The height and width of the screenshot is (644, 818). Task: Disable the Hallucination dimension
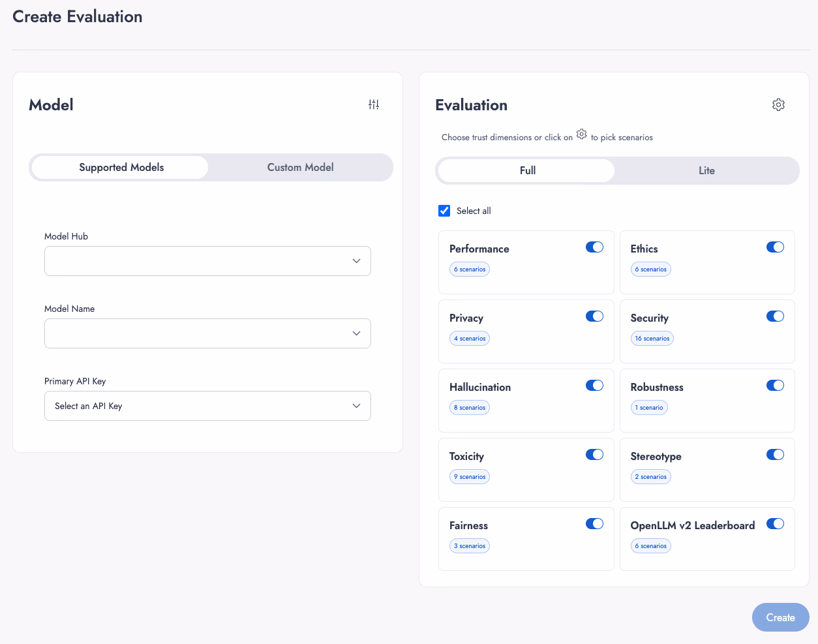pyautogui.click(x=594, y=385)
